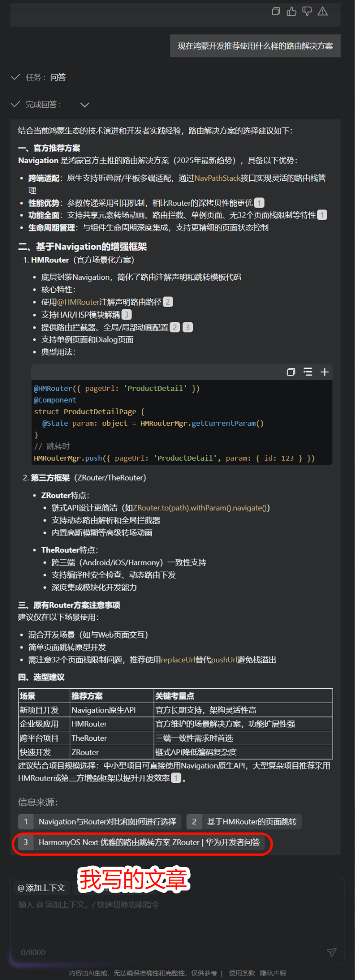Toggle the 任务: 问答 step row
The height and width of the screenshot is (980, 355).
[38, 77]
